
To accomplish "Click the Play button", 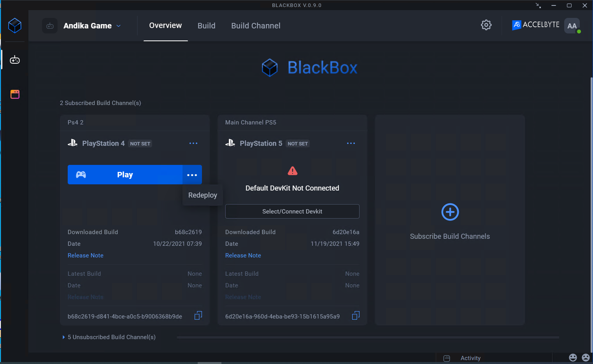I will click(125, 175).
